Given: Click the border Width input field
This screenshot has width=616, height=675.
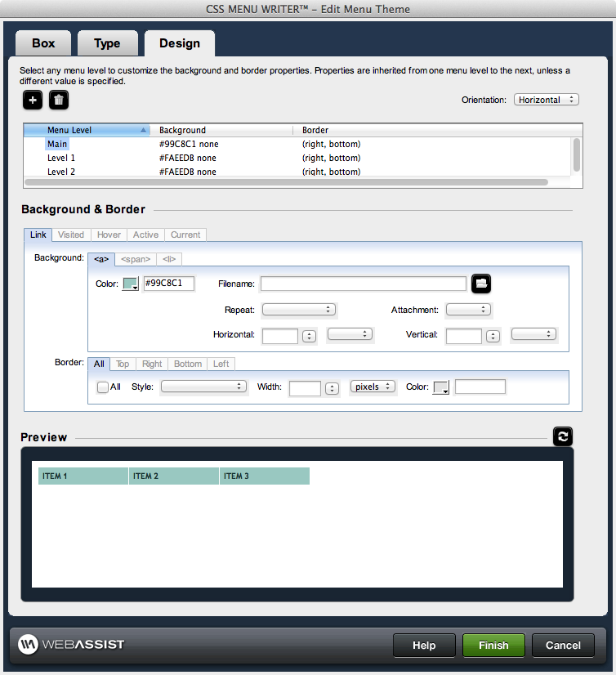Looking at the screenshot, I should pos(305,388).
